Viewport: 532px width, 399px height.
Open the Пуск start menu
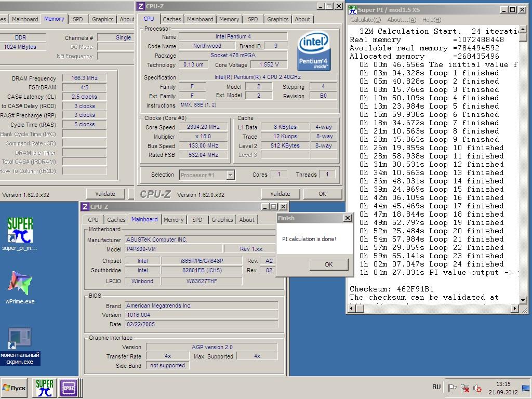point(14,388)
